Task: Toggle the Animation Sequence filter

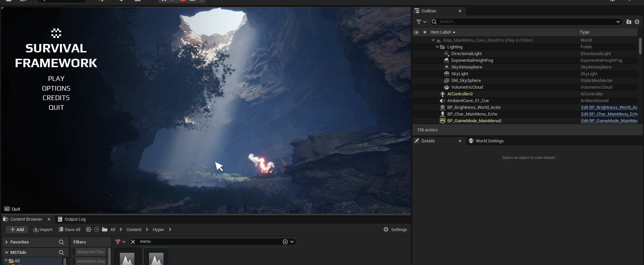Action: pos(89,261)
